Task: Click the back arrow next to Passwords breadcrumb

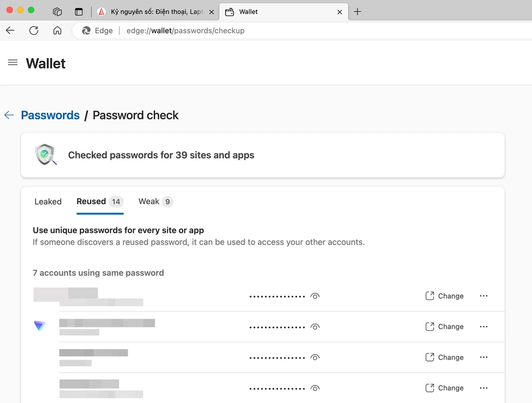Action: 9,115
